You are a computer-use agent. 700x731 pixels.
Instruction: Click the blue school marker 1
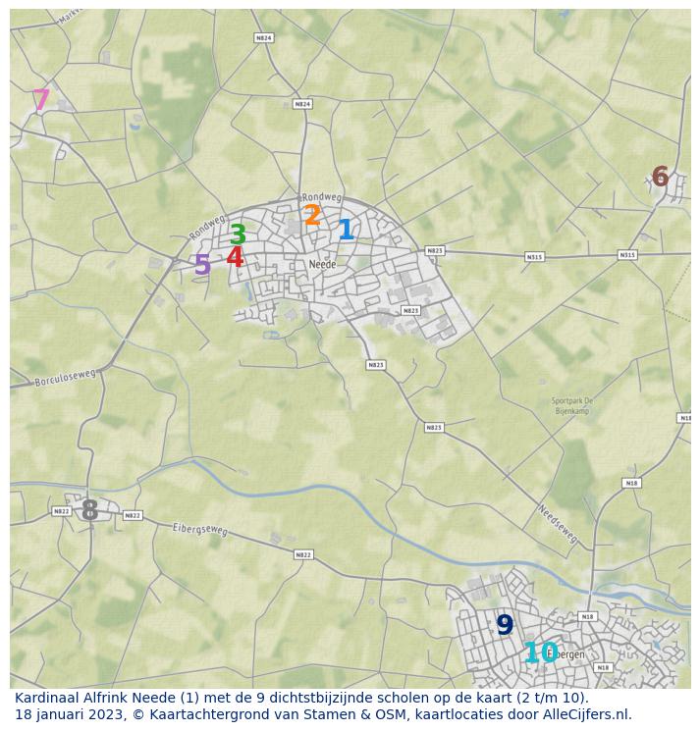click(346, 231)
